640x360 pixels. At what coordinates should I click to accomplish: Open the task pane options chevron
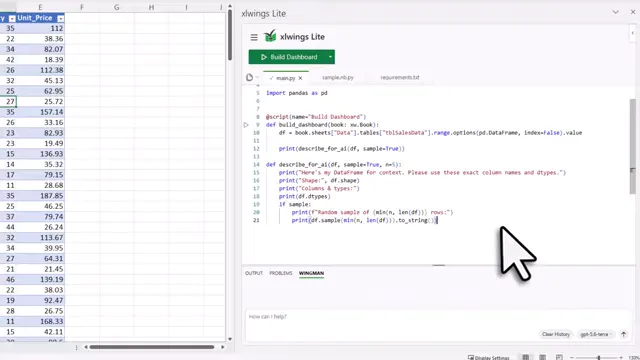[x=615, y=12]
